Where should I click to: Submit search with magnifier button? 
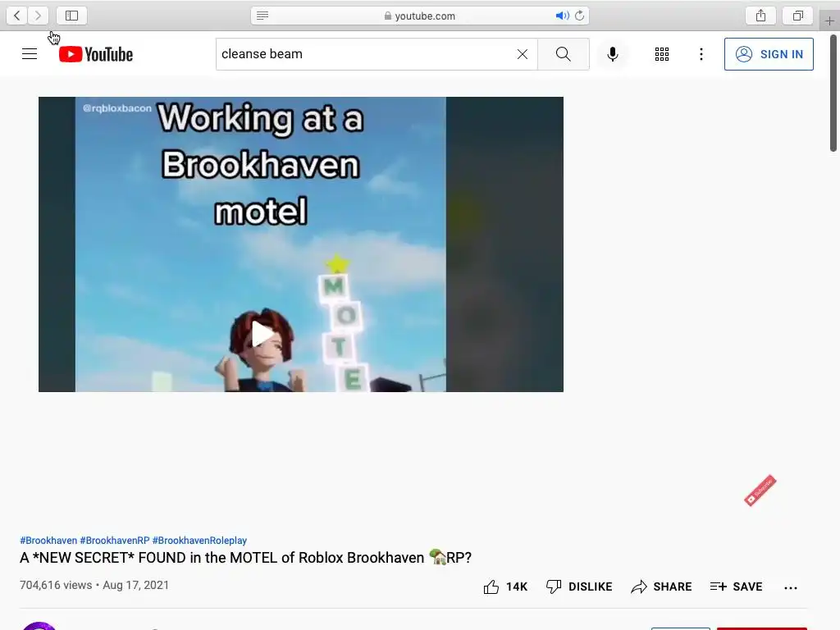point(563,54)
